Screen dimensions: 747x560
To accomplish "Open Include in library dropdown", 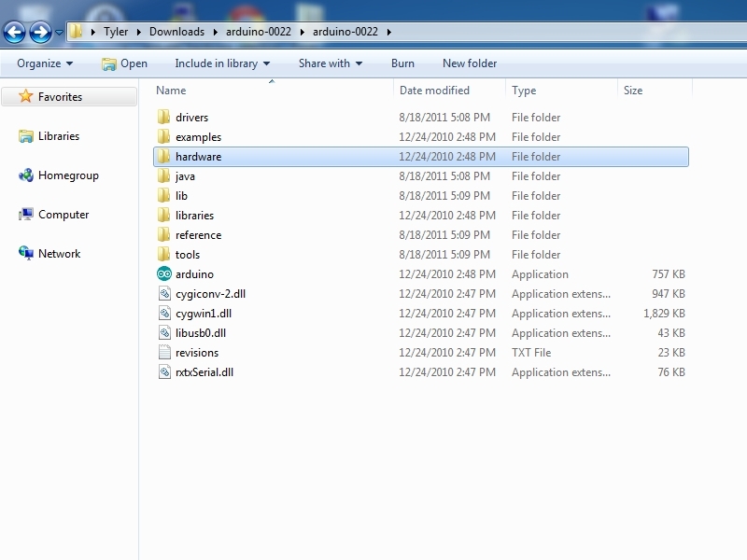I will (222, 63).
